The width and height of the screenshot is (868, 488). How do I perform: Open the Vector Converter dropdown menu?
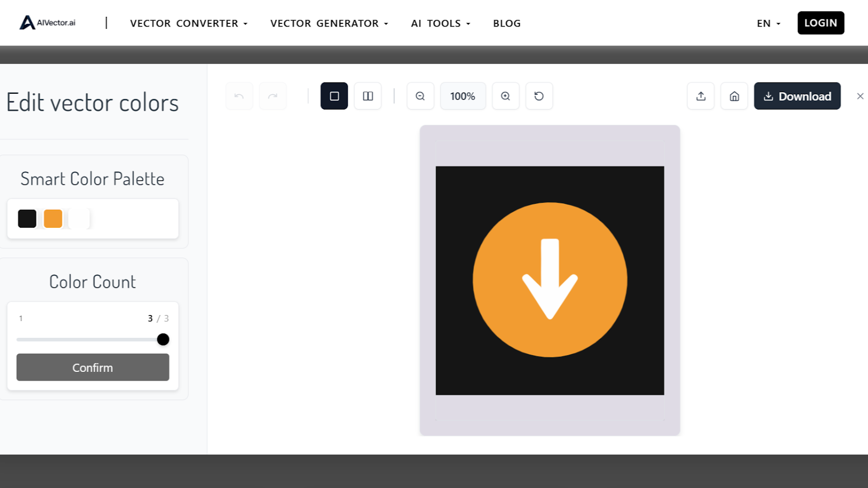(189, 23)
